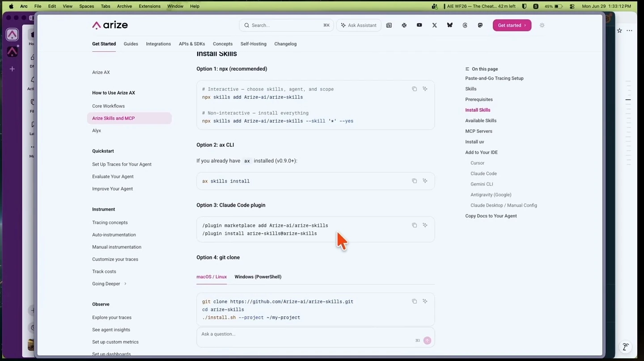Open the Alyx sidebar link

(x=97, y=131)
